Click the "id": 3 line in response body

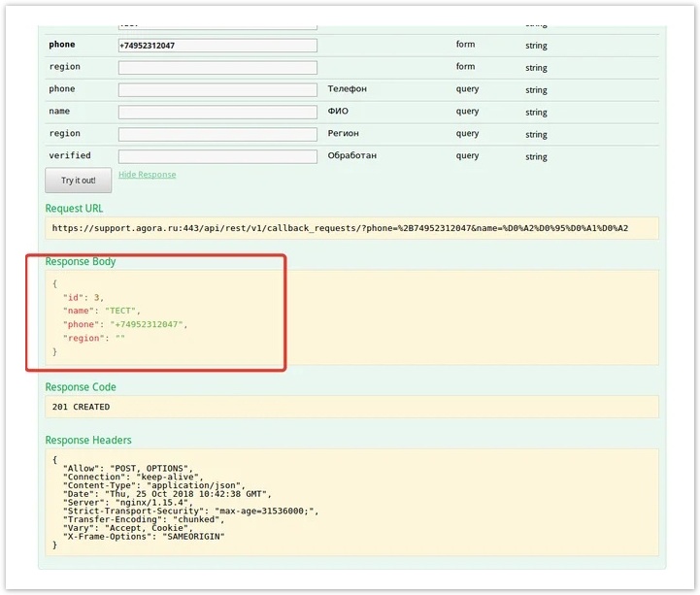tap(83, 297)
